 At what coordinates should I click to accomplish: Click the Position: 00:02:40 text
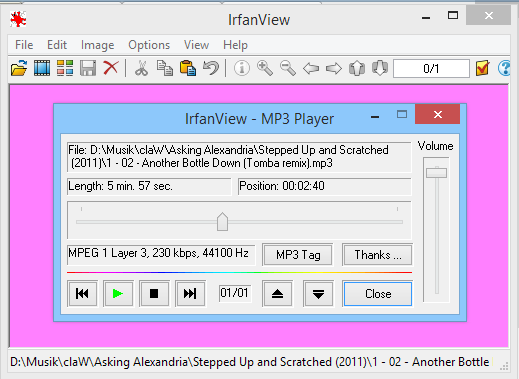pos(282,186)
